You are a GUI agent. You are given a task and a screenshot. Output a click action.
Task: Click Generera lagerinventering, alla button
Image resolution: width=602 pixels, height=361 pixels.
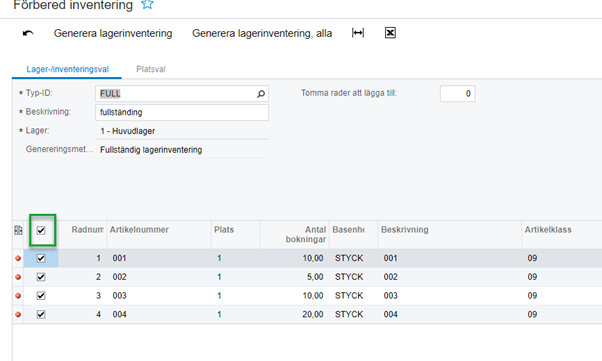click(262, 33)
